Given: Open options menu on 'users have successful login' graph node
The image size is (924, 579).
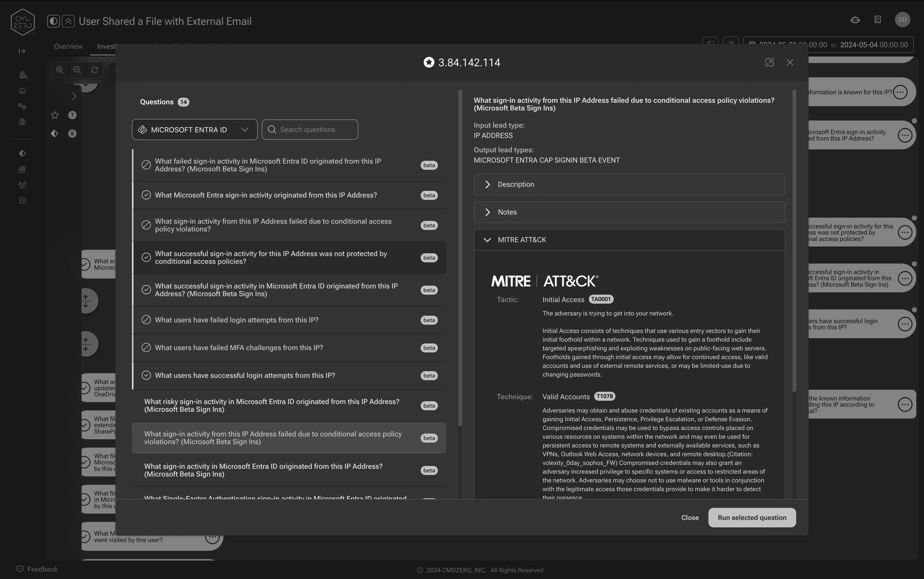Looking at the screenshot, I should (x=905, y=324).
